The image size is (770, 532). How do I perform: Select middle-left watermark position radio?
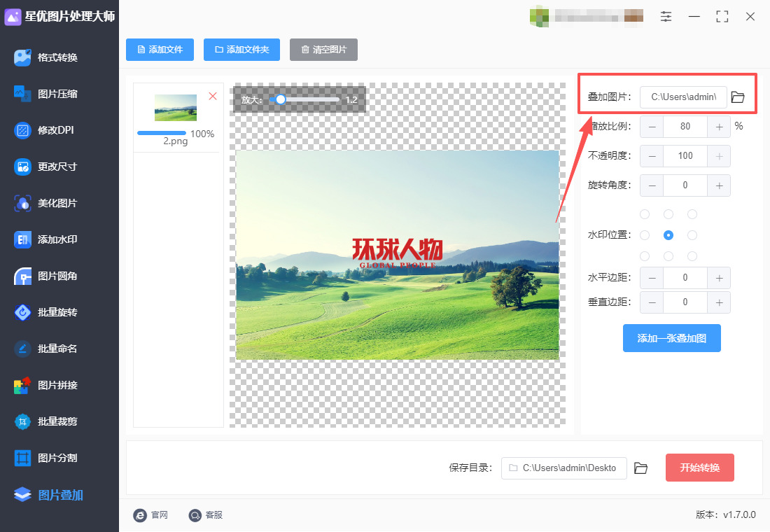pyautogui.click(x=645, y=235)
